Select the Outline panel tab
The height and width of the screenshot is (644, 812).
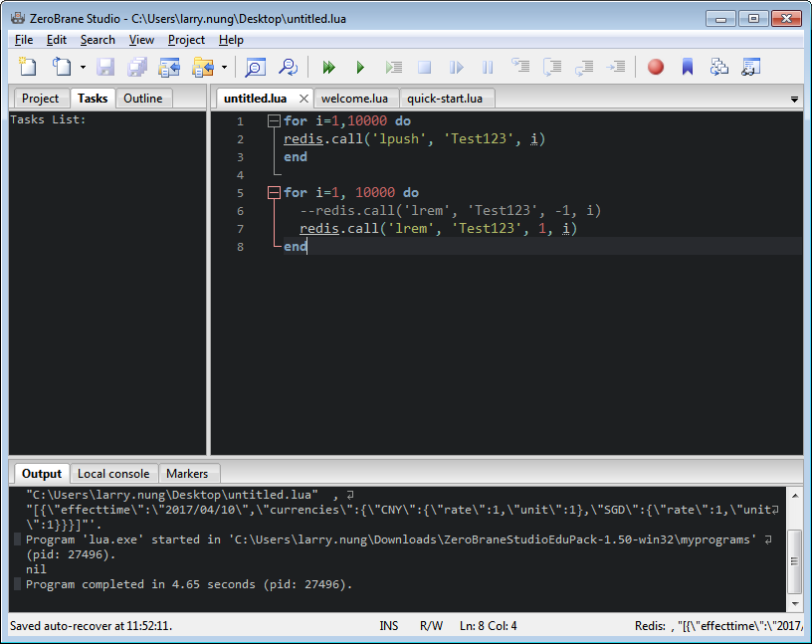coord(143,99)
